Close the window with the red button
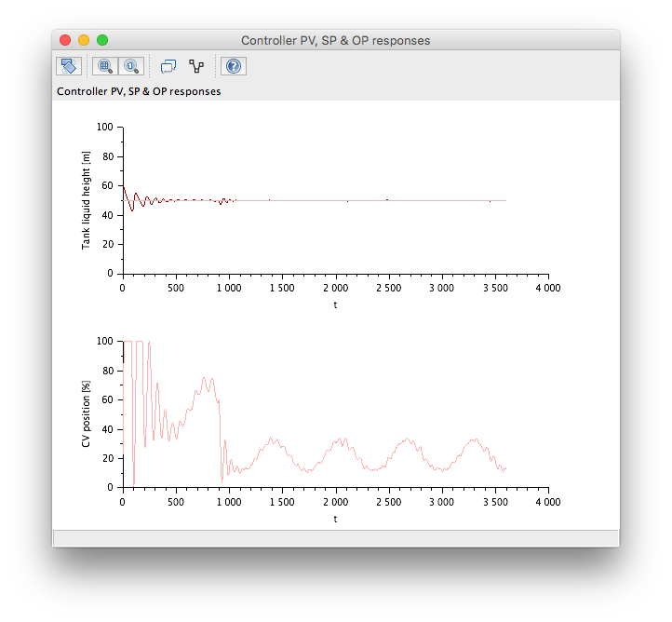 (x=65, y=40)
